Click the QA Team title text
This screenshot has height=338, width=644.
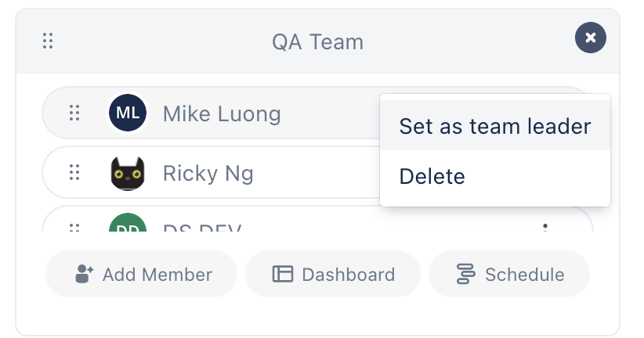[317, 41]
